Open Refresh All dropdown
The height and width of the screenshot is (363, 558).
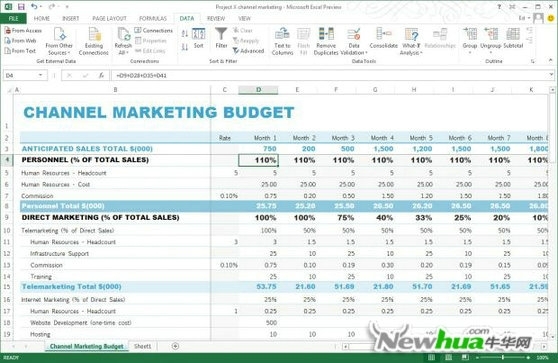coord(123,41)
